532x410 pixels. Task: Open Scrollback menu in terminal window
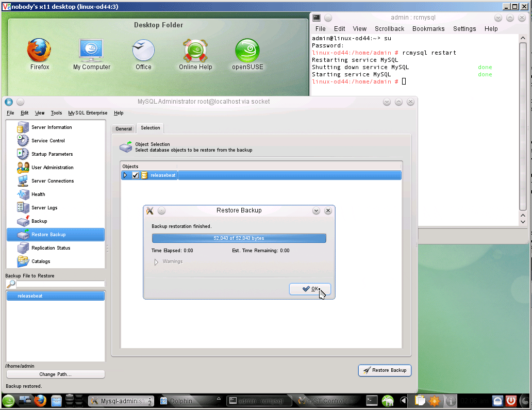(389, 29)
